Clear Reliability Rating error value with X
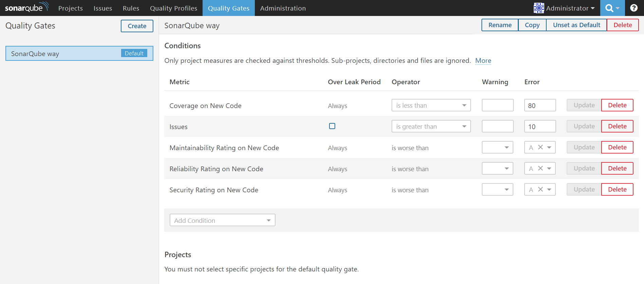 pos(541,168)
